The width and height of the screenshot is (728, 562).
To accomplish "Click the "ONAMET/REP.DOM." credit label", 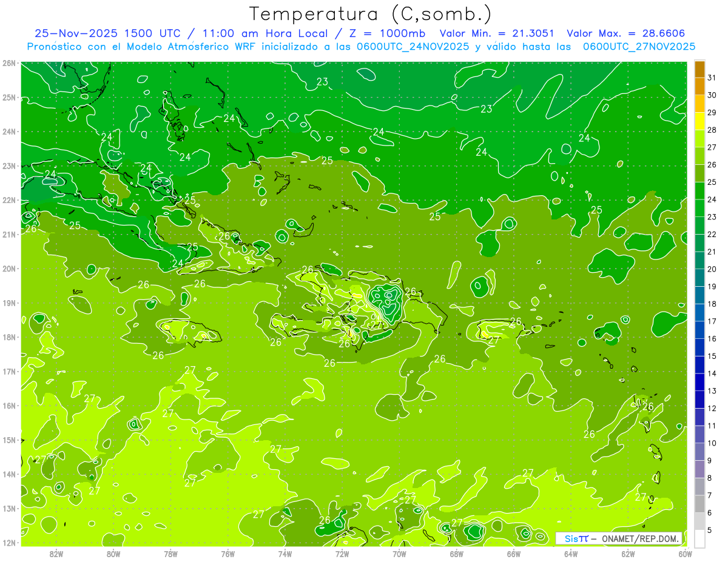I will point(641,538).
